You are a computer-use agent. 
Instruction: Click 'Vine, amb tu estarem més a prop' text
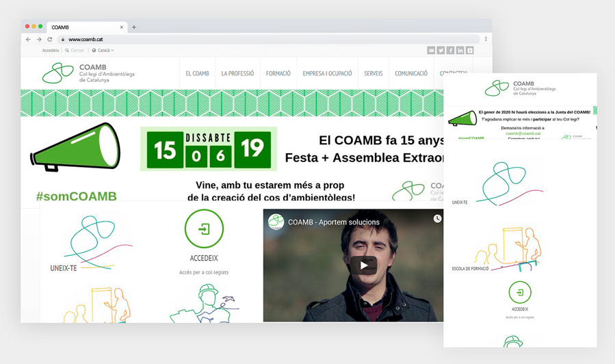[270, 185]
